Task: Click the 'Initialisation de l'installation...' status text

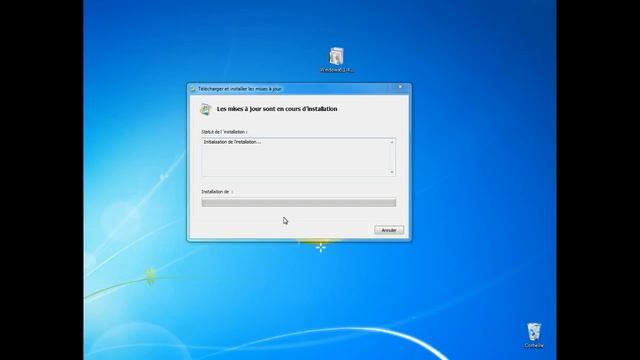Action: click(x=232, y=142)
